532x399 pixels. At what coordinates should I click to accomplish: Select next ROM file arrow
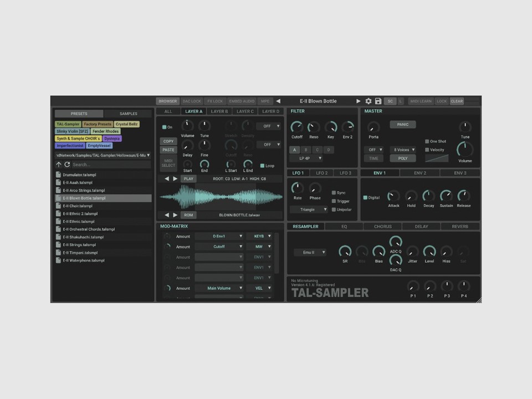point(175,215)
